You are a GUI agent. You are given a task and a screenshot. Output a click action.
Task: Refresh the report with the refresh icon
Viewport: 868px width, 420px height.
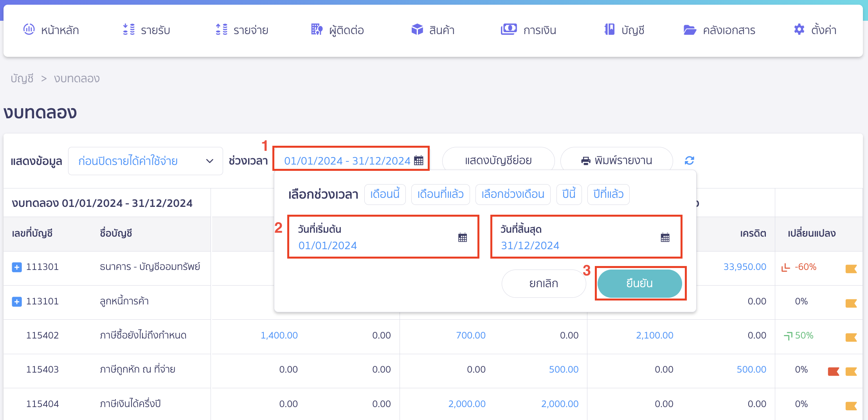(689, 160)
